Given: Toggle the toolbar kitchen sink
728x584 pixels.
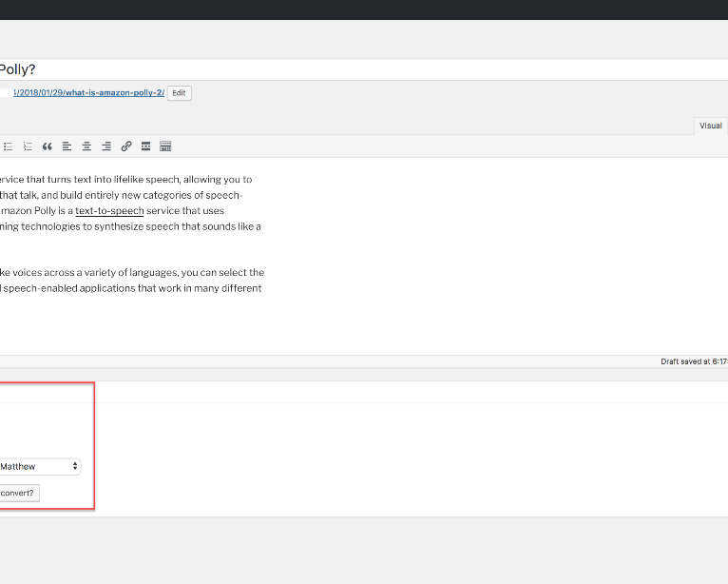Looking at the screenshot, I should pos(165,146).
